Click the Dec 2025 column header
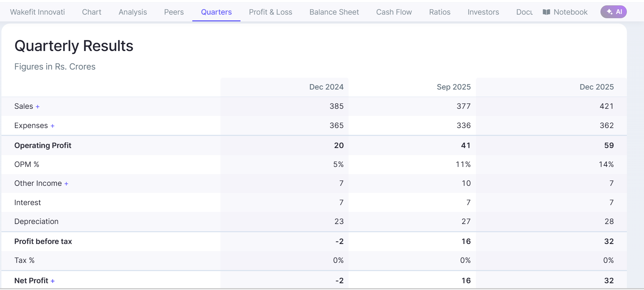Viewport: 644px width, 290px height. point(597,87)
